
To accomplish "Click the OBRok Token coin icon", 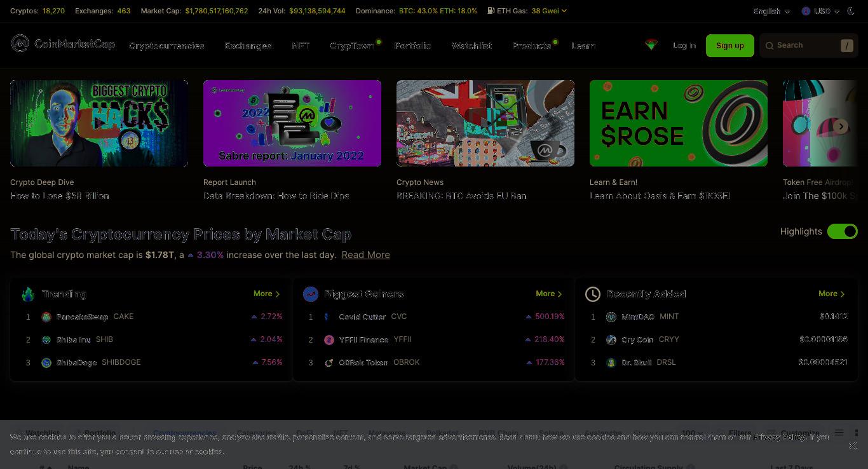I will pyautogui.click(x=329, y=363).
